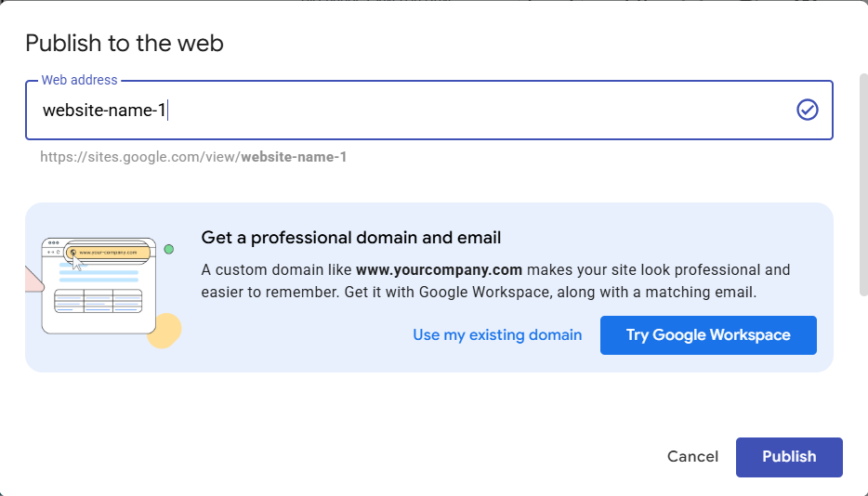Click Get a professional domain heading
The image size is (868, 496).
pyautogui.click(x=351, y=238)
